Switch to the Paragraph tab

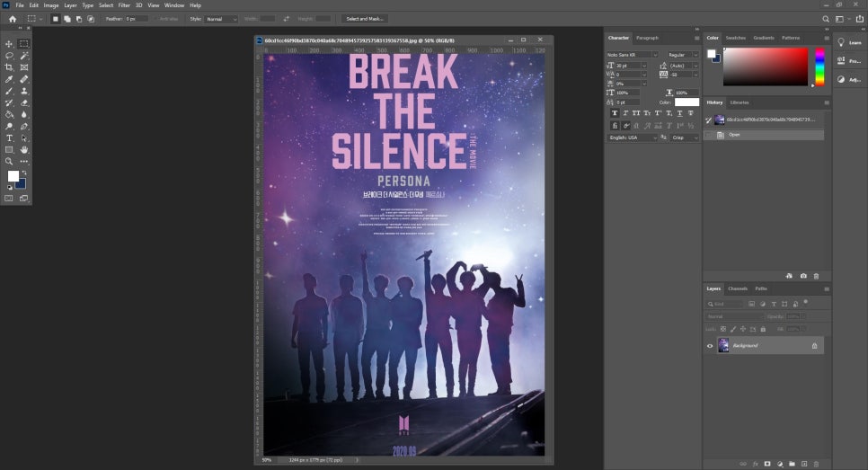647,38
